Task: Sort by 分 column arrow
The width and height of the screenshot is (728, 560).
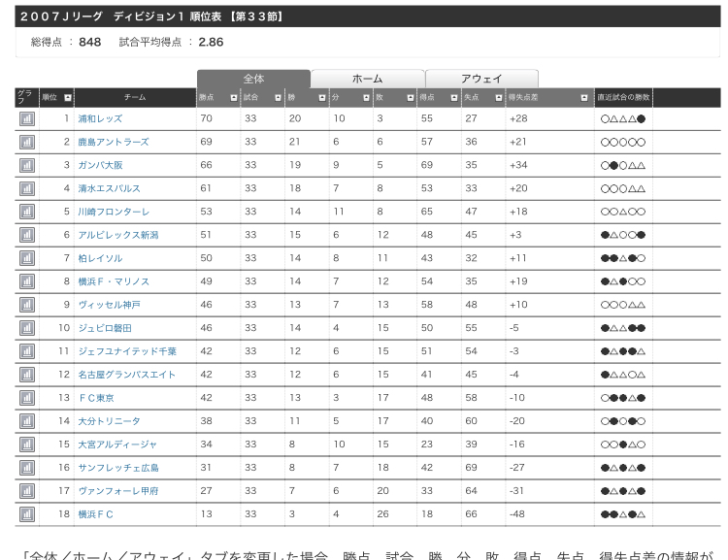Action: [366, 97]
